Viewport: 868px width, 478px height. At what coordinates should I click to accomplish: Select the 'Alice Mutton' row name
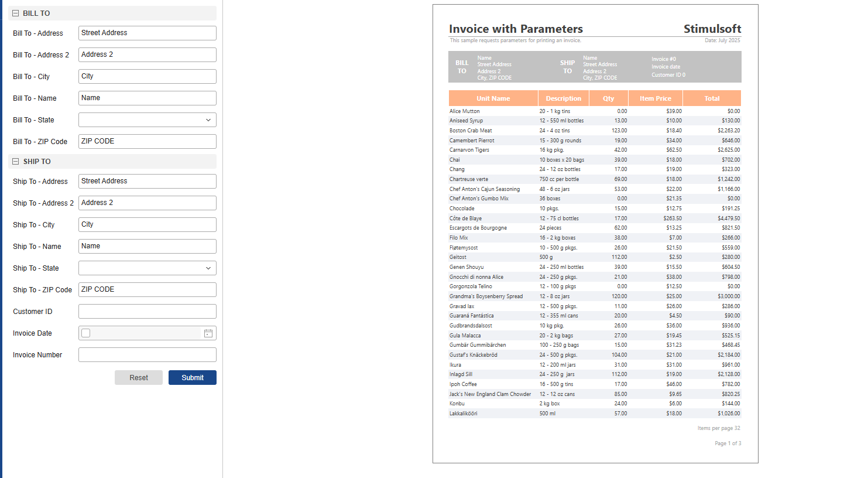pos(465,111)
